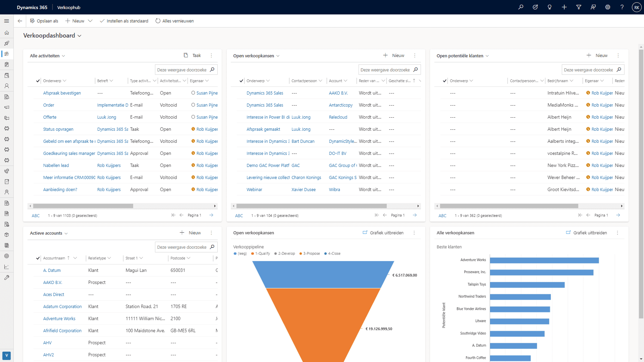The height and width of the screenshot is (362, 644).
Task: Open more options for Actieve accounts panel
Action: (x=211, y=233)
